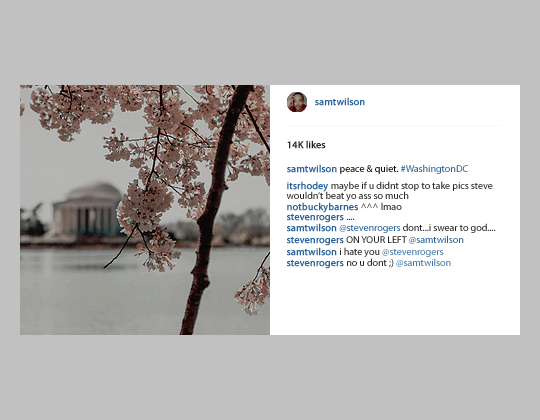Image resolution: width=540 pixels, height=420 pixels.
Task: Open samtwilson username beside 'peace & quiet' caption
Action: [312, 169]
